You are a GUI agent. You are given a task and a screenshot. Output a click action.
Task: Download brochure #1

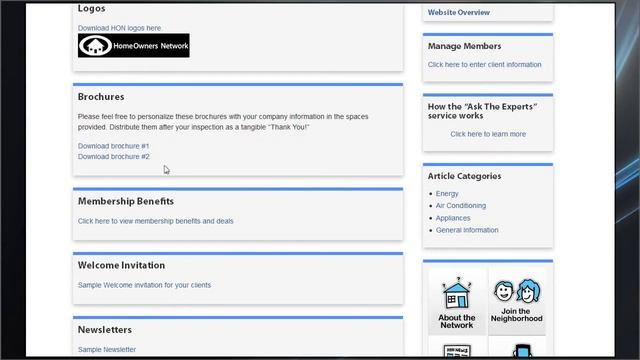[x=113, y=146]
